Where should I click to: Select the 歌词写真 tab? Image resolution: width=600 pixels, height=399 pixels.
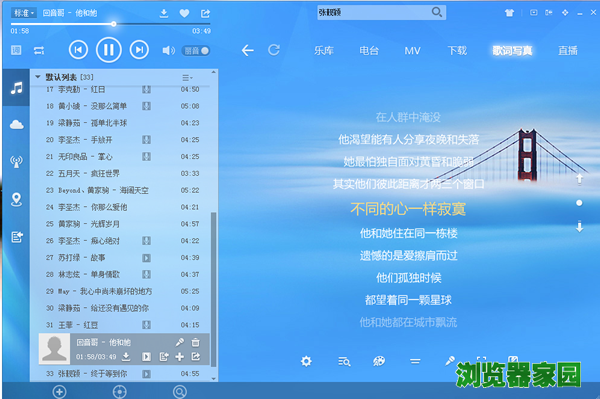pos(512,50)
